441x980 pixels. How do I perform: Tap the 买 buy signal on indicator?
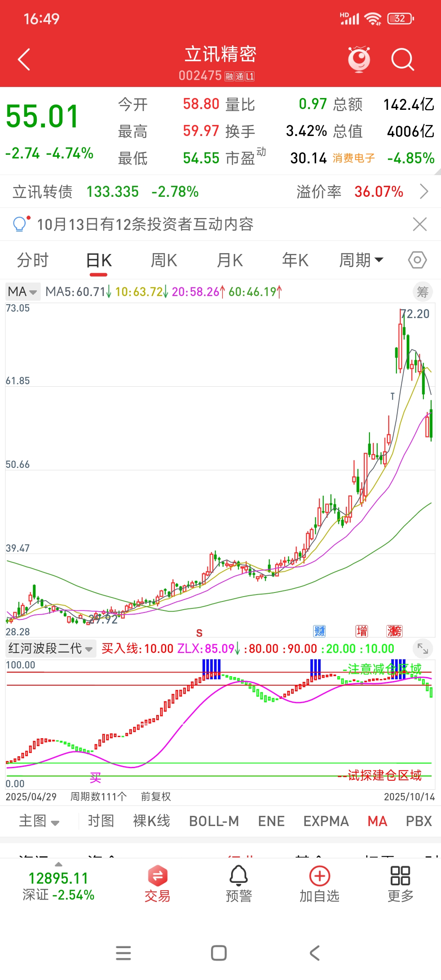(96, 778)
